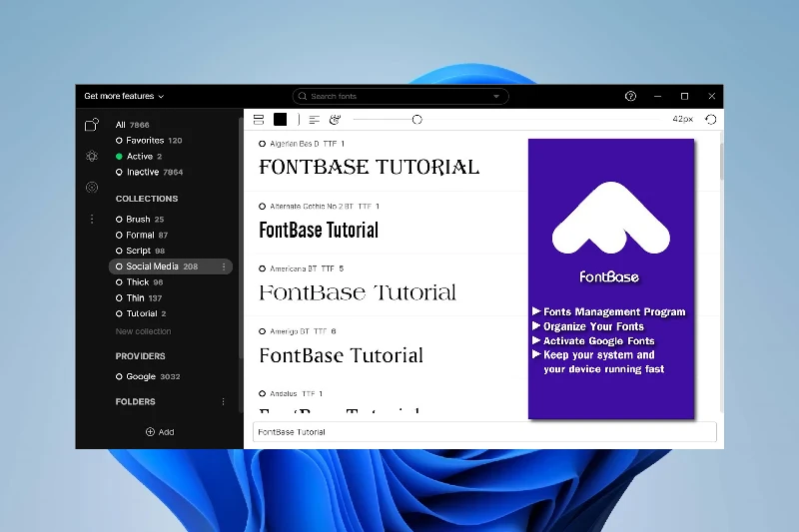Viewport: 799px width, 532px height.
Task: Activate the Algerian font circle toggle
Action: pos(263,144)
